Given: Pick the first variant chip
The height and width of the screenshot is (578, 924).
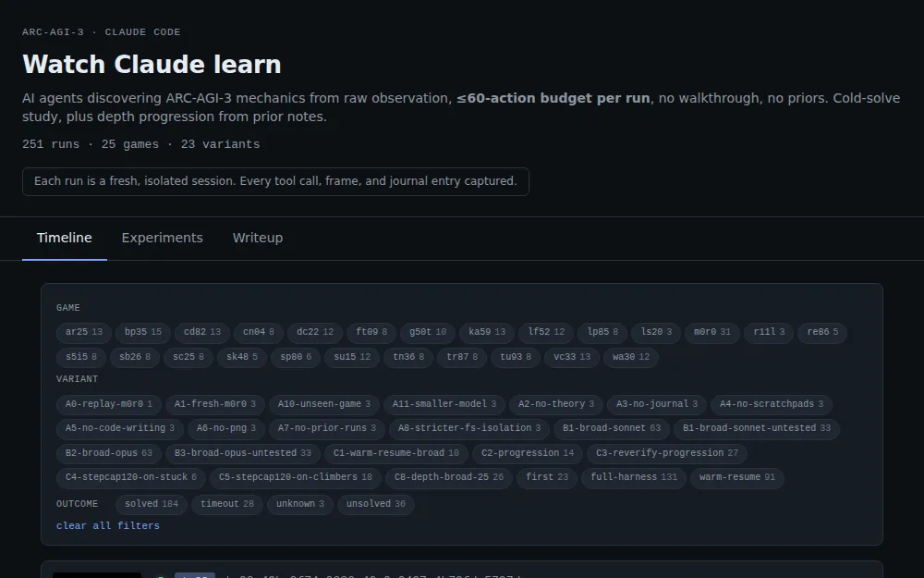Looking at the screenshot, I should 547,478.
